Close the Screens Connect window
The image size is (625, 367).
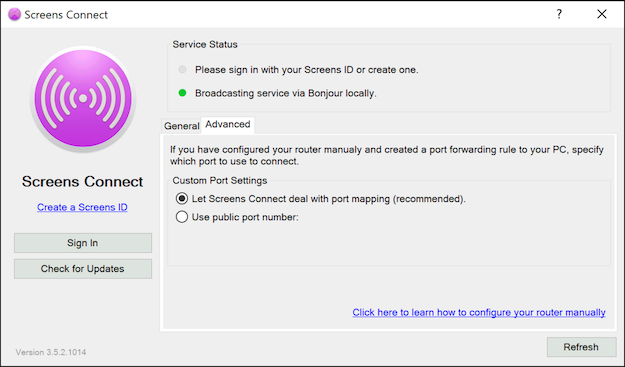click(x=601, y=14)
